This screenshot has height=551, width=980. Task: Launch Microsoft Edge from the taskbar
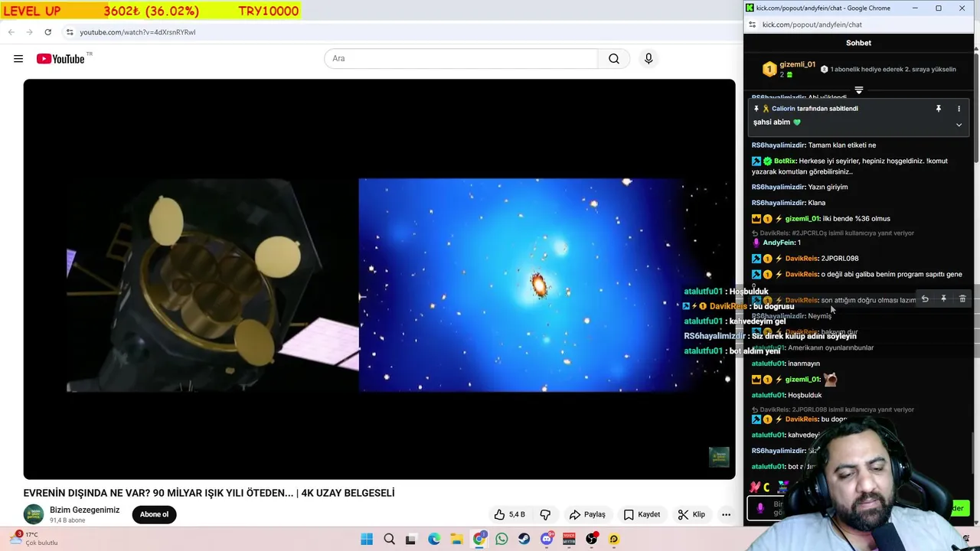(434, 540)
